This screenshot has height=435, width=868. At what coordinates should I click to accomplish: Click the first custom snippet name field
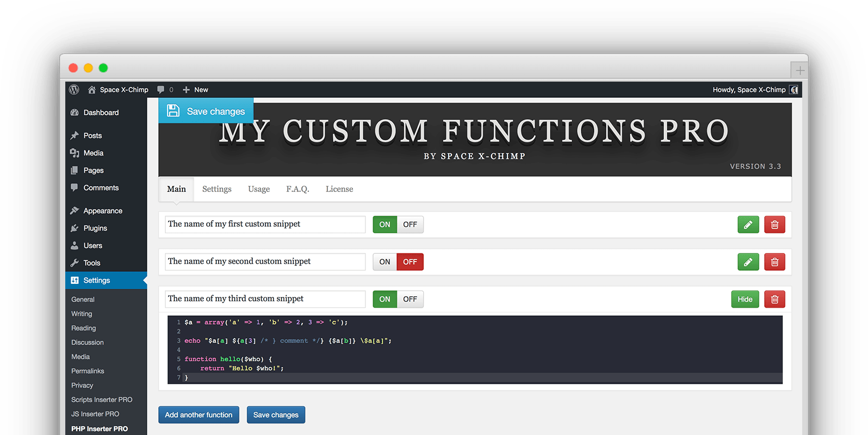[x=265, y=225]
